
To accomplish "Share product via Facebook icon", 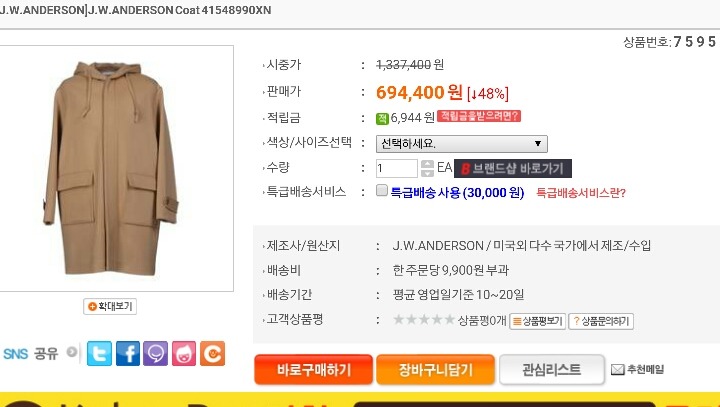I will pyautogui.click(x=128, y=353).
